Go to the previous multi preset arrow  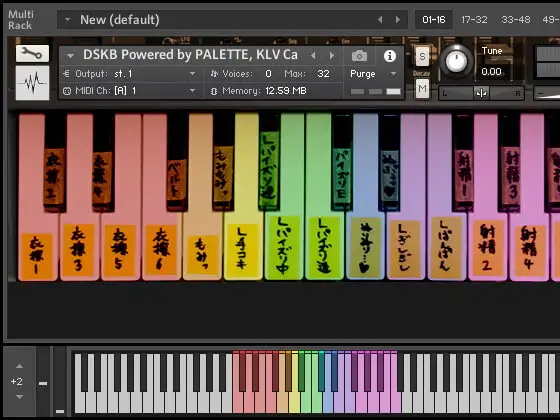tap(380, 20)
